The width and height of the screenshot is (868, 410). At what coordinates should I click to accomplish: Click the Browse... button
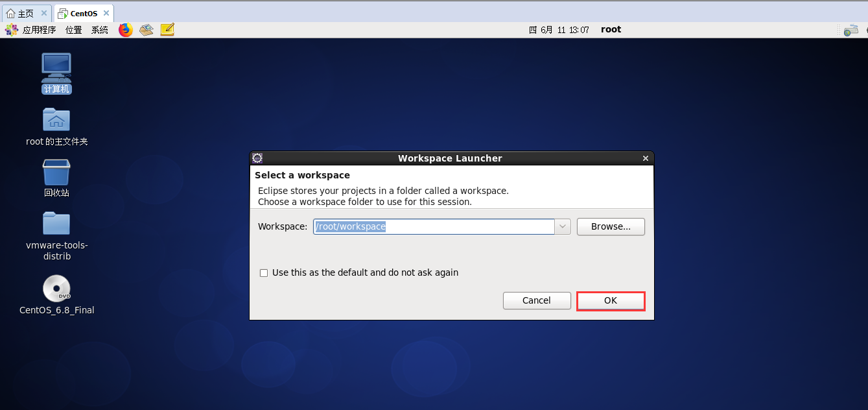pos(611,226)
